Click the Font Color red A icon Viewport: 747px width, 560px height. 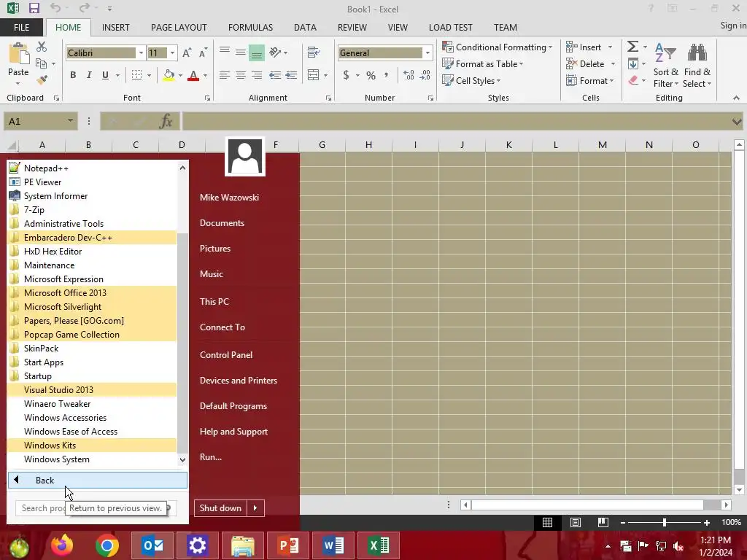tap(193, 75)
